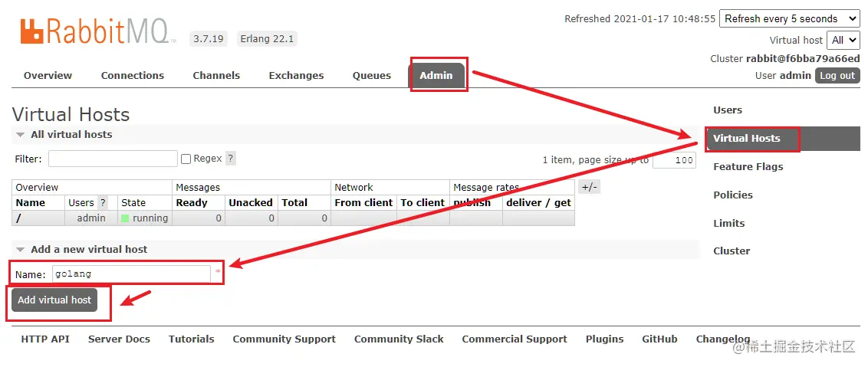Viewport: 868px width, 367px height.
Task: Open Policies in the sidebar
Action: [x=733, y=195]
